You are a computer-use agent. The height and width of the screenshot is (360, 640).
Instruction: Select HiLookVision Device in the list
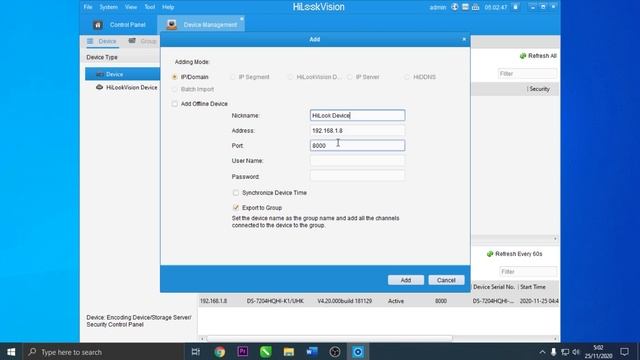[x=131, y=87]
